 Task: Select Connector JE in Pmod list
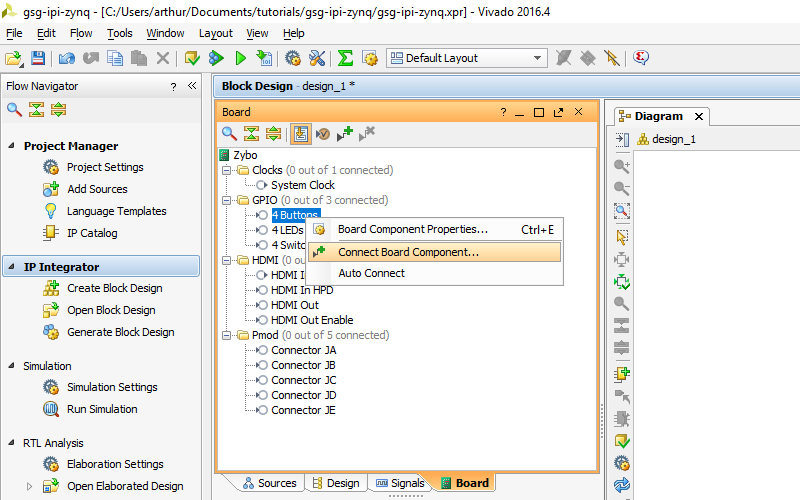coord(303,411)
